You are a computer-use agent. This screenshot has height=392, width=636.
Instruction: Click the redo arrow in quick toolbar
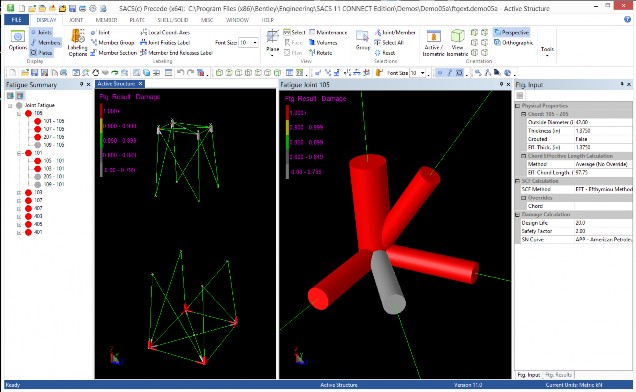[191, 73]
